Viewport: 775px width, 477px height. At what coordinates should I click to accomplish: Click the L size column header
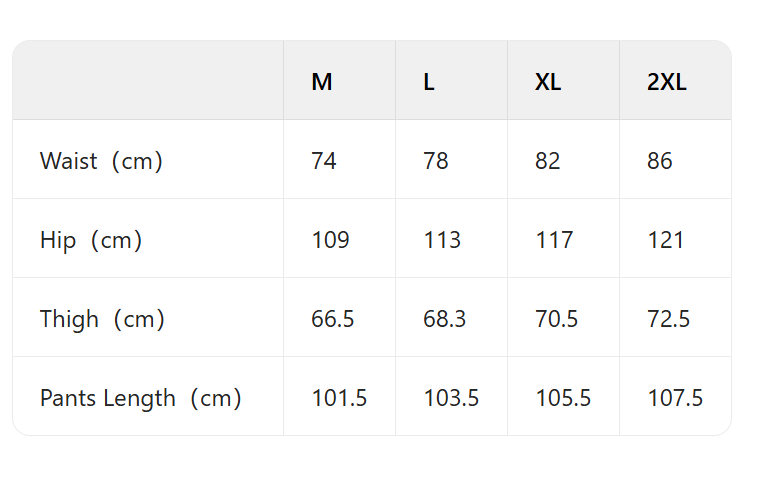point(429,82)
